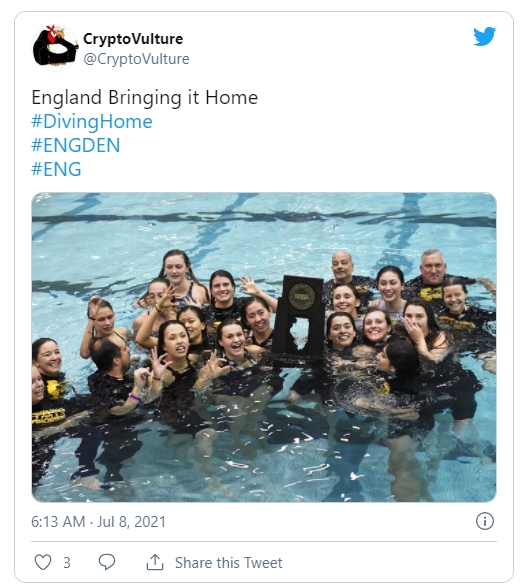The width and height of the screenshot is (525, 586).
Task: Open the swimming pool team photo
Action: [264, 347]
